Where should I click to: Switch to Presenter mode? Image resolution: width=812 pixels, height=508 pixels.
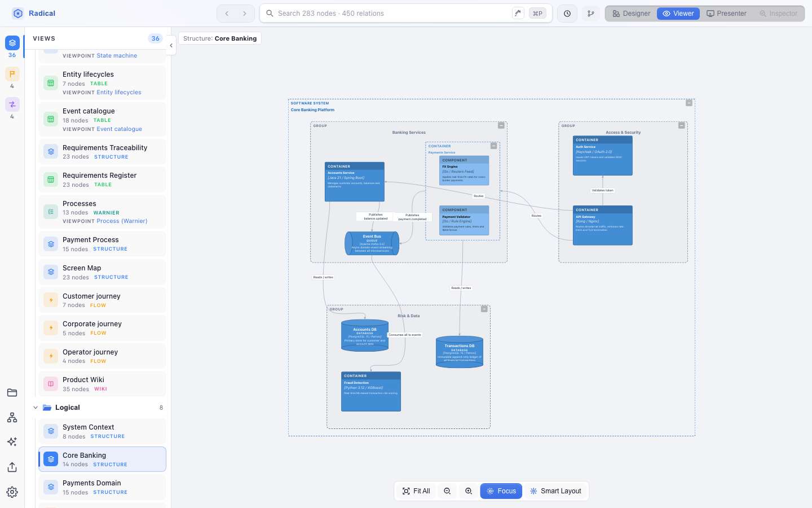click(x=726, y=14)
